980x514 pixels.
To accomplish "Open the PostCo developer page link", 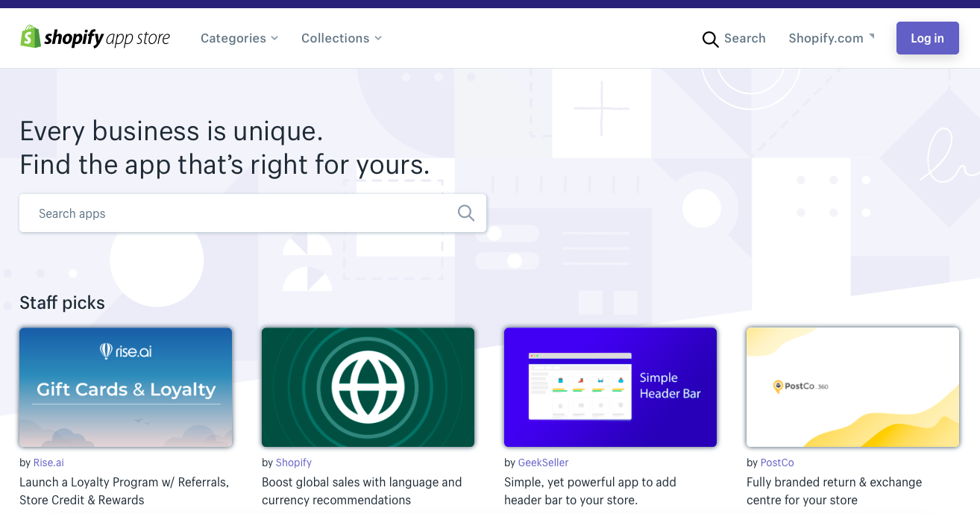I will tap(776, 463).
